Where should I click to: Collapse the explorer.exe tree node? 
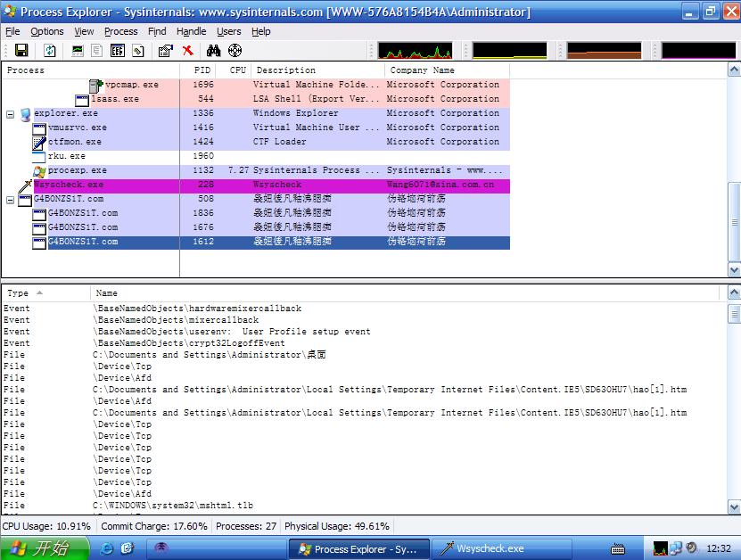click(10, 114)
